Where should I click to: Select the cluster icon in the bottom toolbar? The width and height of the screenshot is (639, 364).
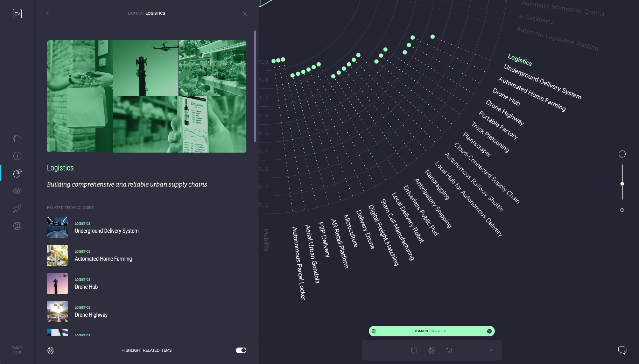tap(432, 350)
